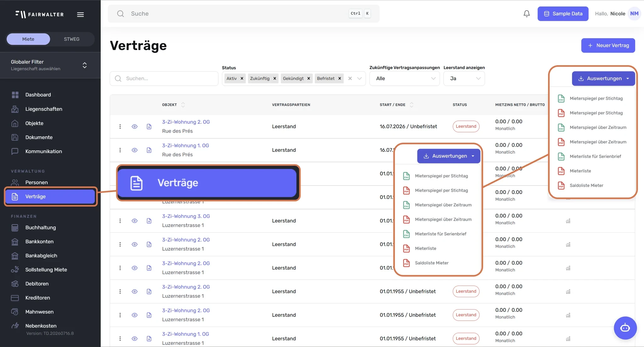The height and width of the screenshot is (347, 644).
Task: Open row actions for 3-Zi-Wohnung 1. OG Rue des Prés
Action: pyautogui.click(x=120, y=150)
